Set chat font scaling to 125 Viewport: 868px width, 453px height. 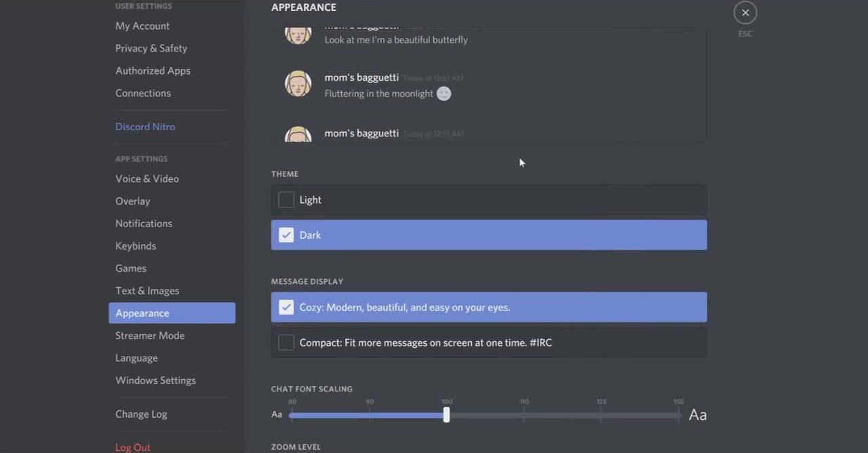tap(601, 415)
